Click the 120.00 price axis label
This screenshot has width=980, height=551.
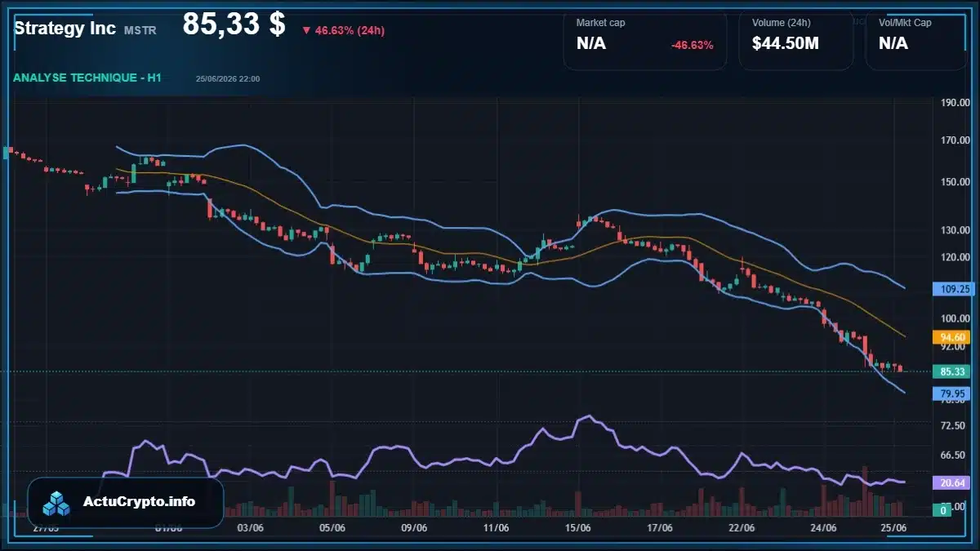955,257
